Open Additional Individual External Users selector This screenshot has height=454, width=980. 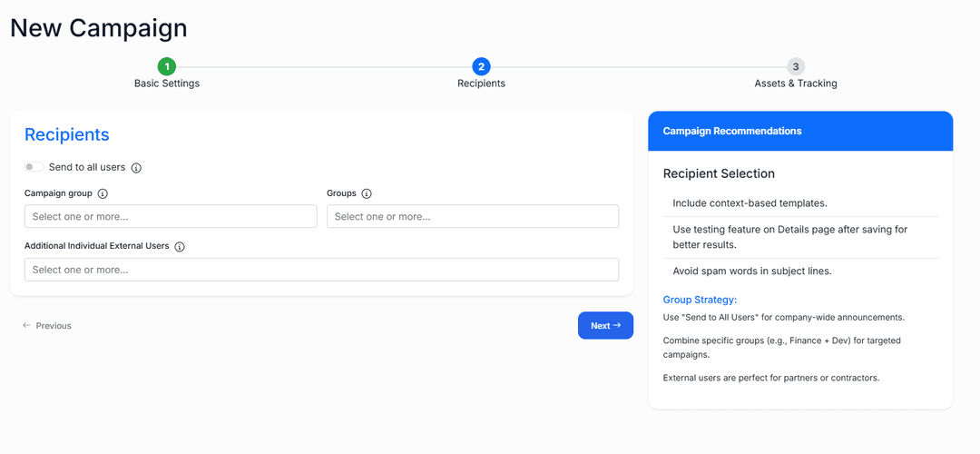321,270
